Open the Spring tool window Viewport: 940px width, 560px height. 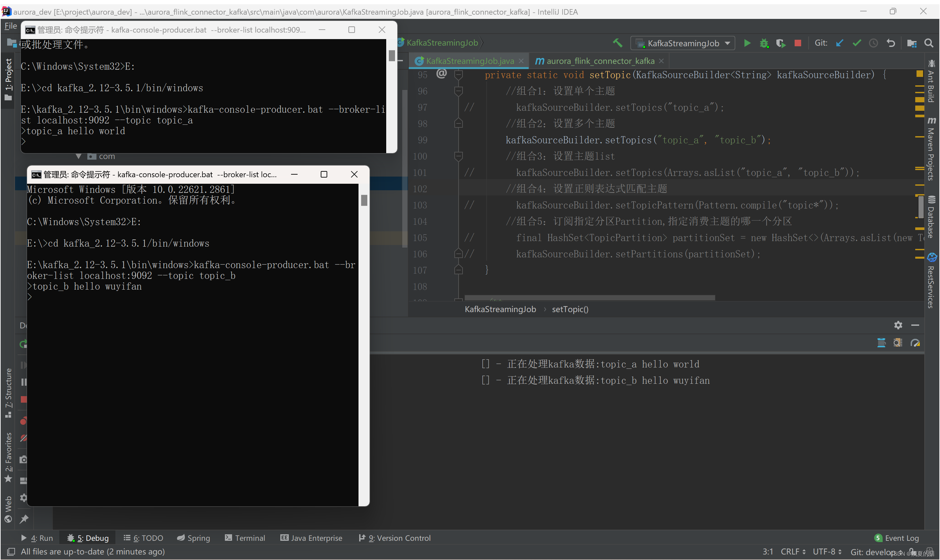coord(193,538)
